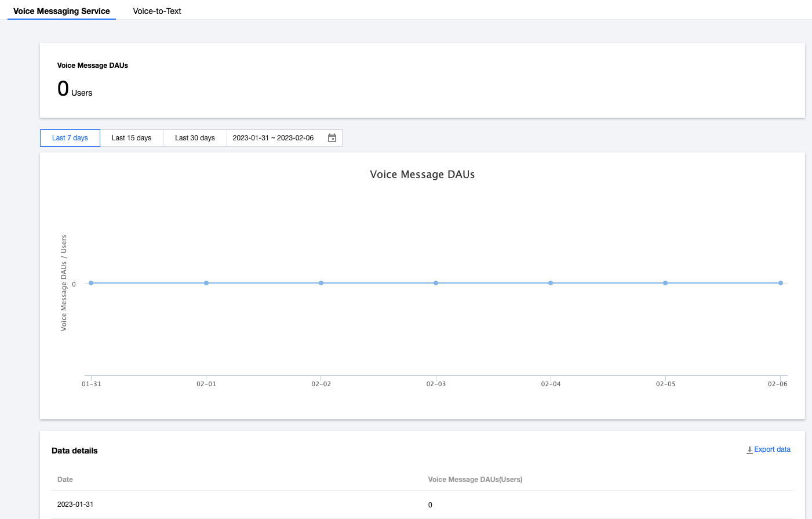Click the download icon beside Export data

pyautogui.click(x=749, y=450)
